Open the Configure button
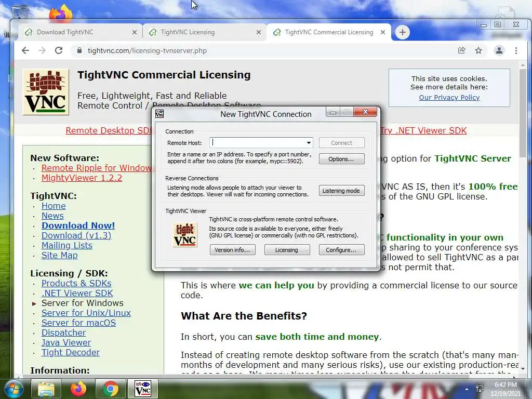Viewport: 532px width, 399px height. point(342,250)
